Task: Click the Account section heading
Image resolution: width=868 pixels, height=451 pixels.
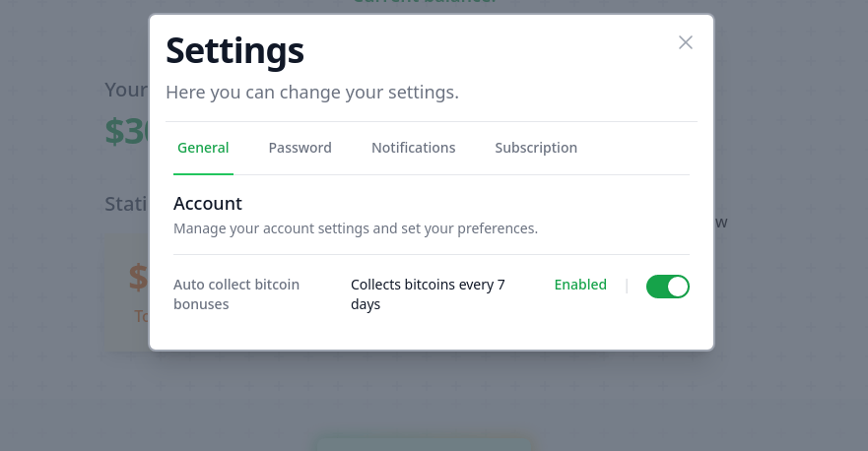Action: (208, 204)
